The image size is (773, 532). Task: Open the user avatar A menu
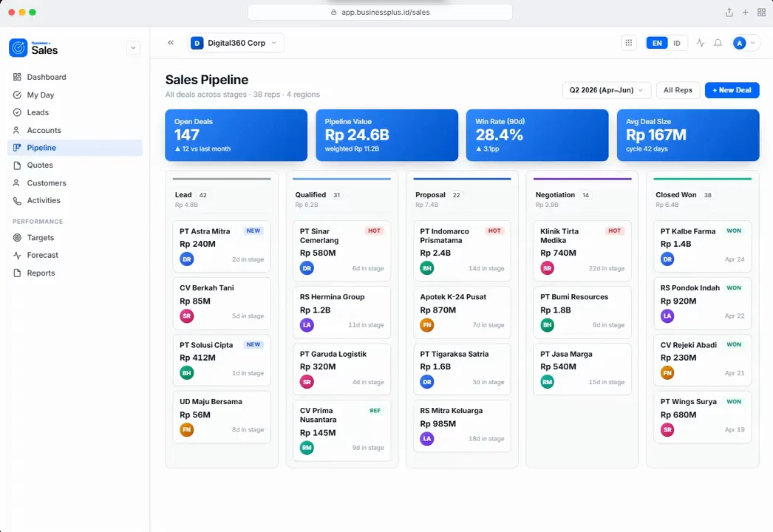744,43
